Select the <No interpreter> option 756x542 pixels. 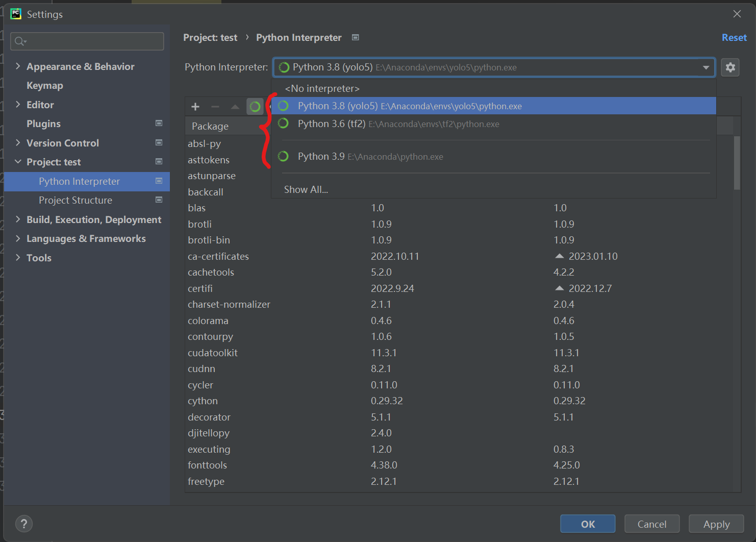pos(494,88)
